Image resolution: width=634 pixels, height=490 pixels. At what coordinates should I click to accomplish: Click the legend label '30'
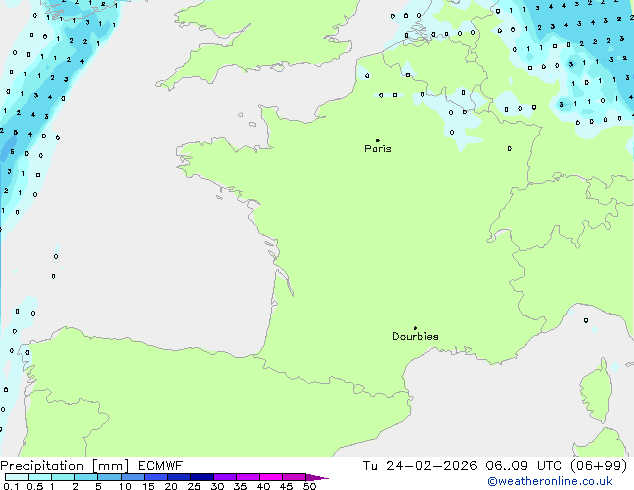click(217, 486)
